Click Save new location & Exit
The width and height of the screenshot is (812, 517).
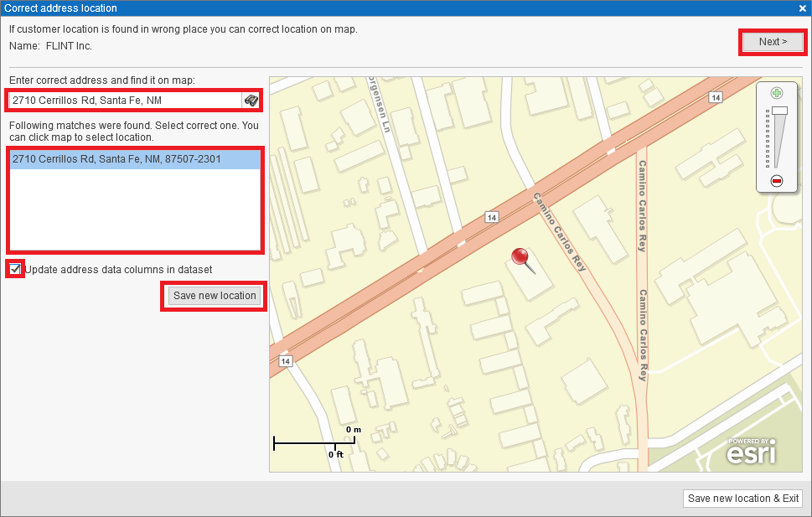click(x=742, y=499)
